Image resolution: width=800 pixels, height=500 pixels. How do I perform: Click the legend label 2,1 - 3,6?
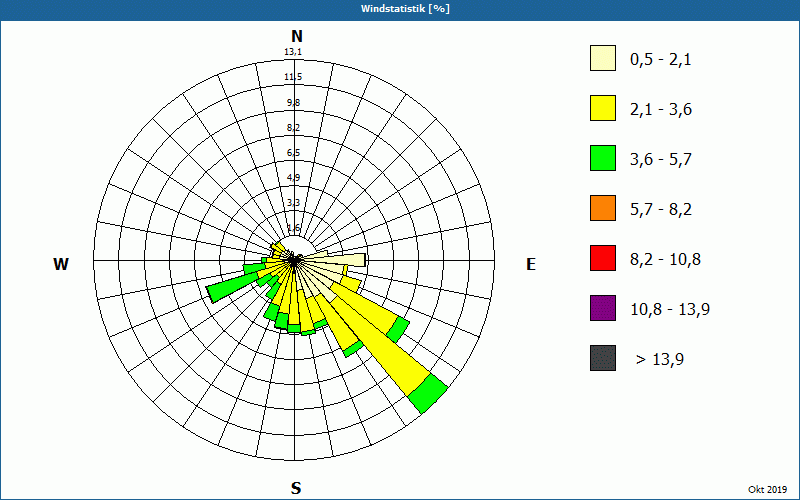pos(661,110)
